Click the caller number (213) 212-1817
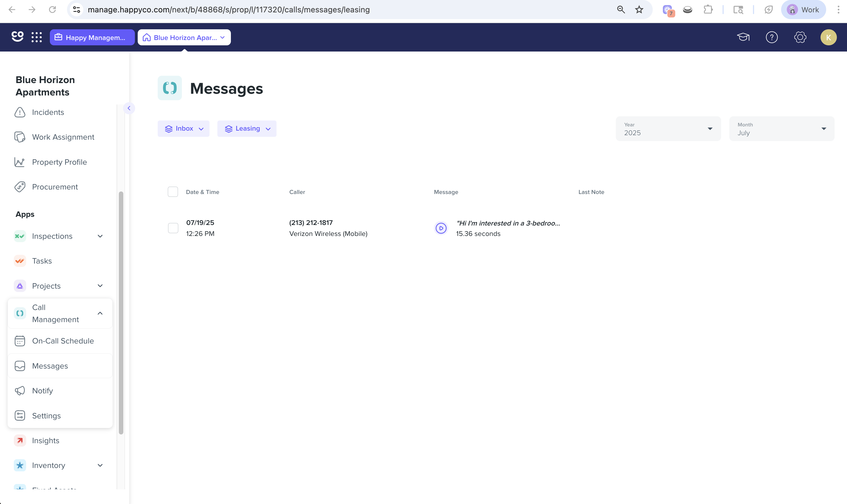 pos(311,223)
